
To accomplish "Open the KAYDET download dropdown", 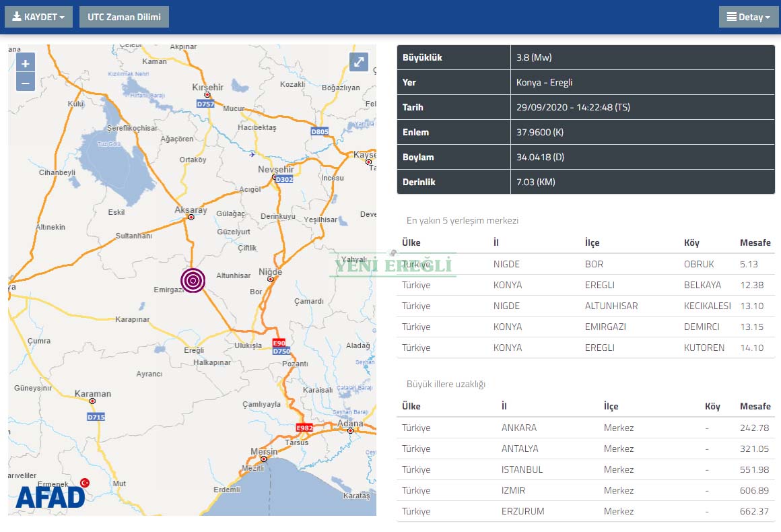I will point(38,17).
